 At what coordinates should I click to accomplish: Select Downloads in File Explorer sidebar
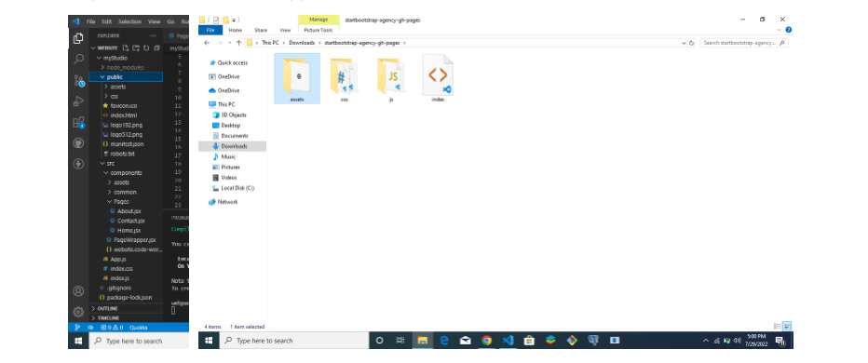[x=233, y=146]
